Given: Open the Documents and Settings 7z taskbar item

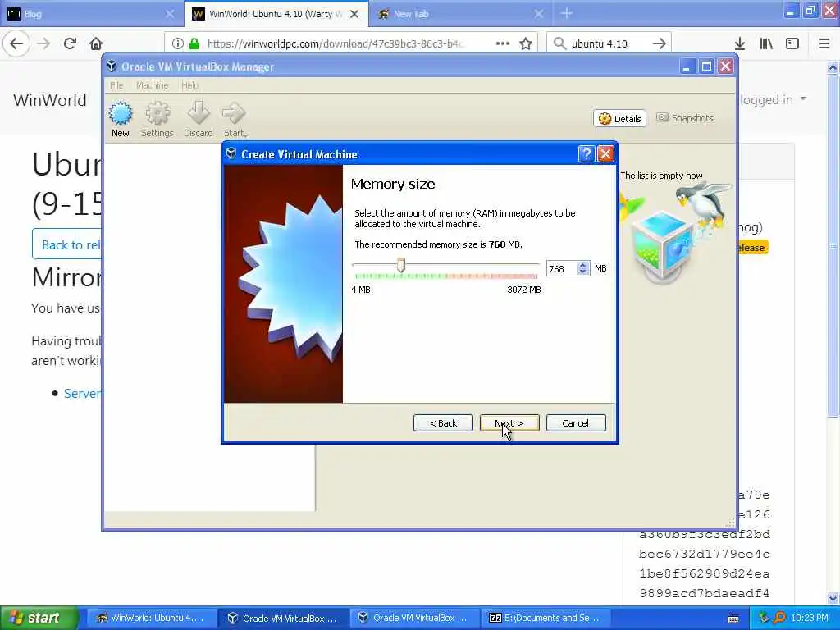Looking at the screenshot, I should tap(545, 618).
